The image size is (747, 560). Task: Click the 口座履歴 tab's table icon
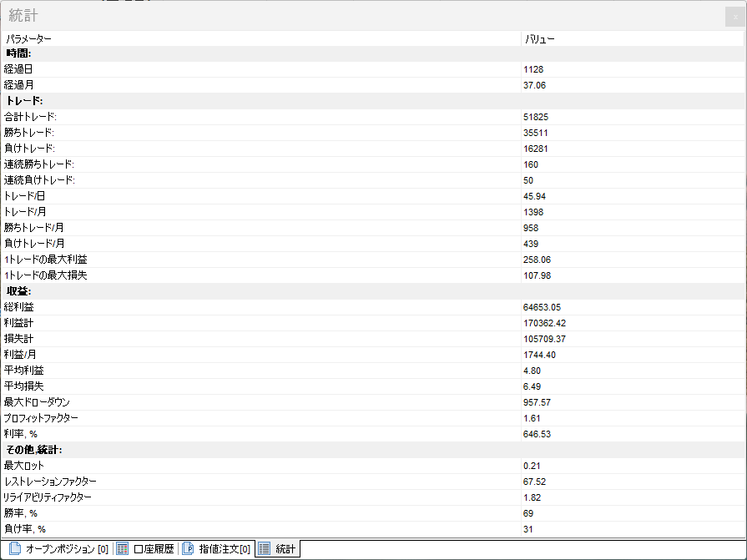pyautogui.click(x=122, y=549)
